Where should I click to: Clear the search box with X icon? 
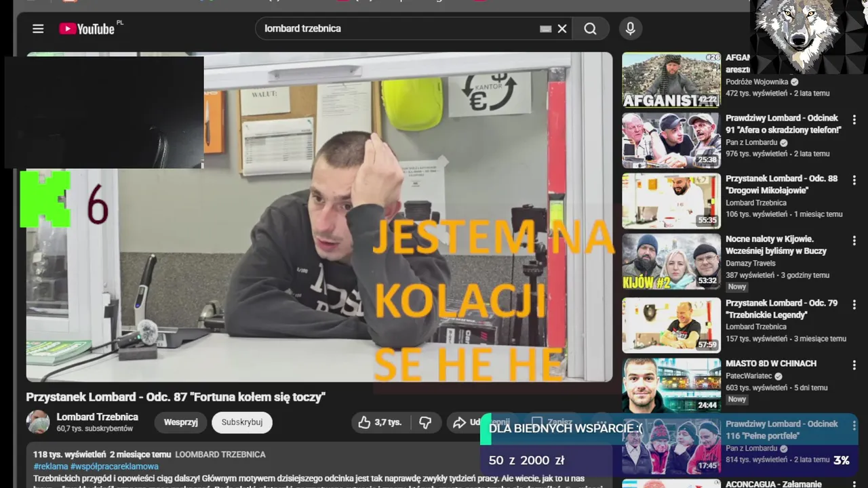pyautogui.click(x=562, y=28)
